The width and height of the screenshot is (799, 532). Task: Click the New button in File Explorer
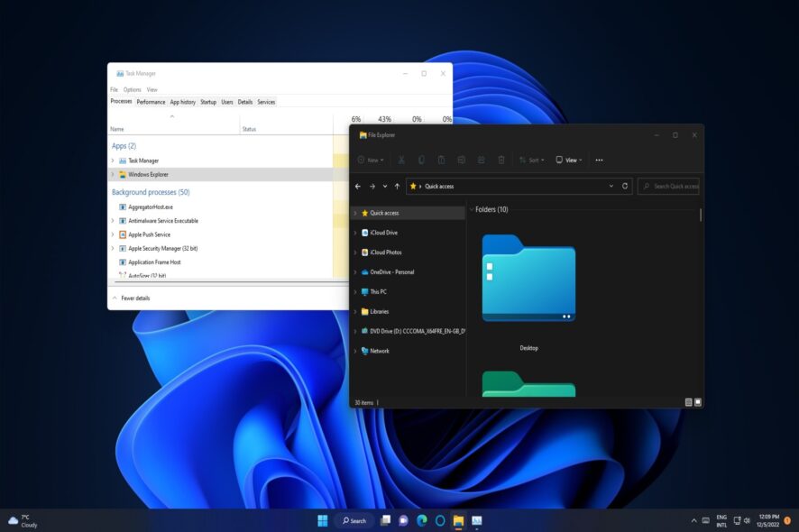point(371,160)
